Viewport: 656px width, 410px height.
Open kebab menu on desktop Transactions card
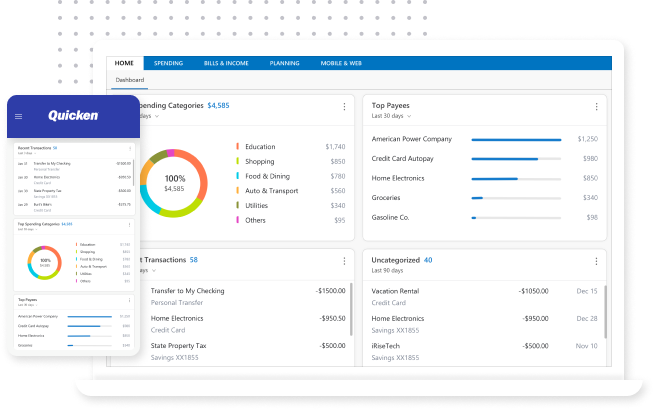[x=344, y=261]
